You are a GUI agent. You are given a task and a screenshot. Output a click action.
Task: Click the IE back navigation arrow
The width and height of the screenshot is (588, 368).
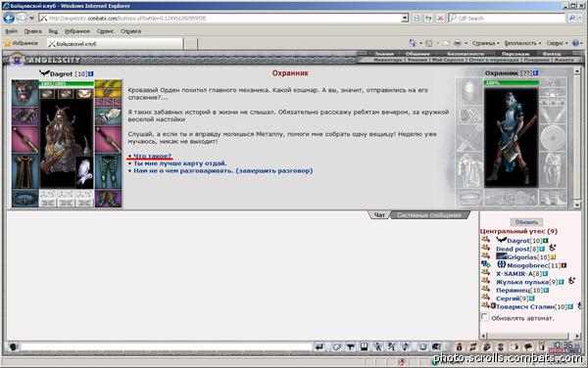pos(9,18)
